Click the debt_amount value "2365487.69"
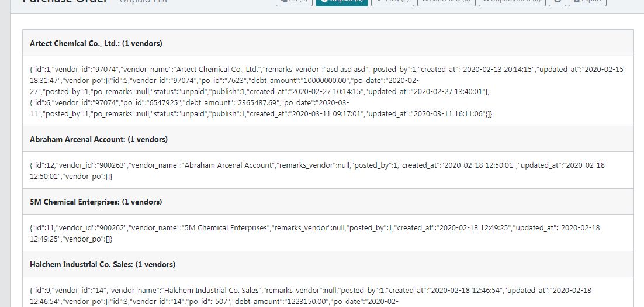 pos(258,103)
